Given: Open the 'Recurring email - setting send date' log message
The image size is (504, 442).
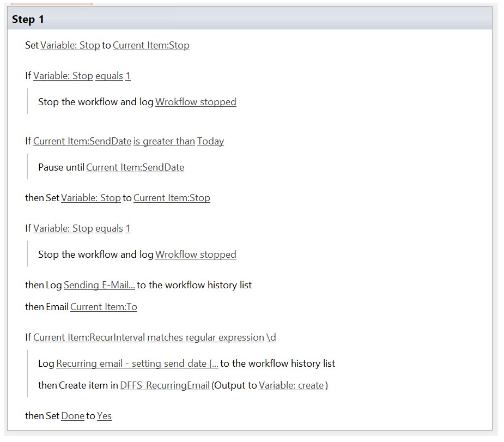Looking at the screenshot, I should [x=137, y=364].
